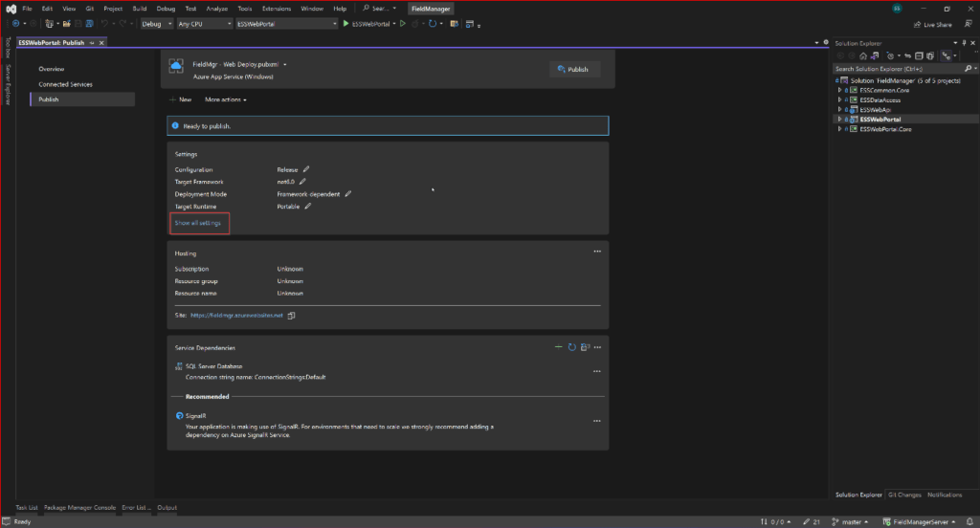Click the Hot Reload refresh icon
Screen dimensions: 980x528
[x=432, y=24]
